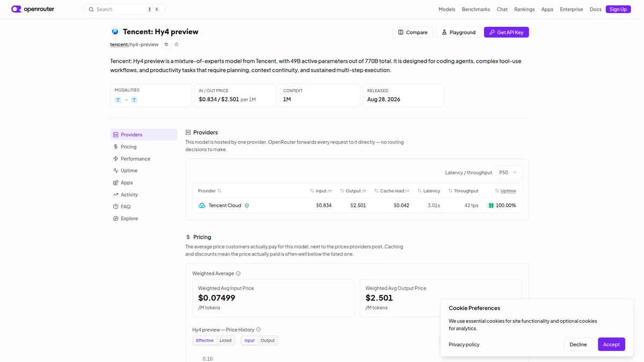The width and height of the screenshot is (644, 362).
Task: Open Chat in the top navigation
Action: pyautogui.click(x=502, y=9)
